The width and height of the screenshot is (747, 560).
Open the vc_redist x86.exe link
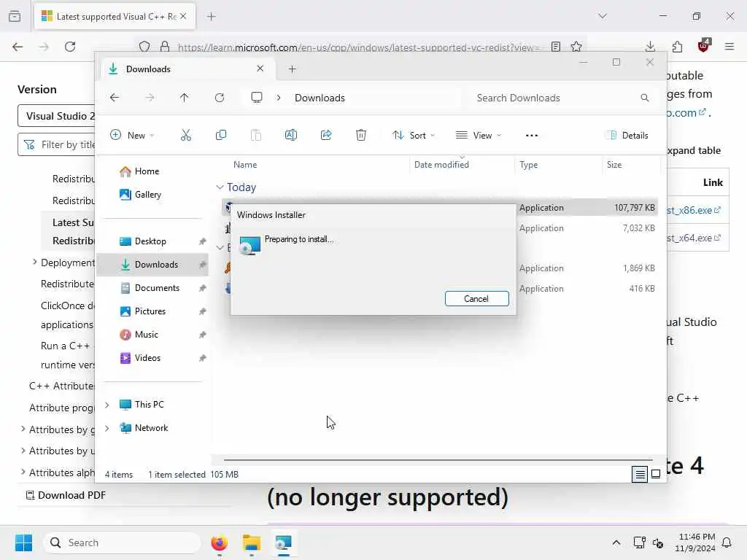[694, 210]
